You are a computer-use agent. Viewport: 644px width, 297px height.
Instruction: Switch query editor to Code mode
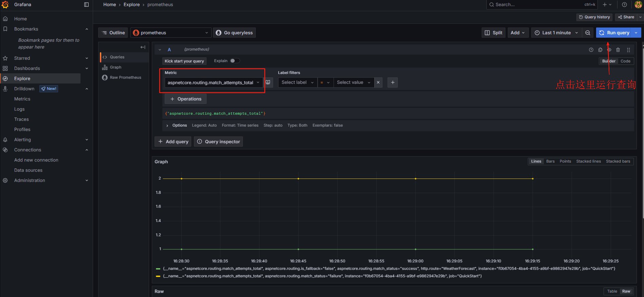625,61
